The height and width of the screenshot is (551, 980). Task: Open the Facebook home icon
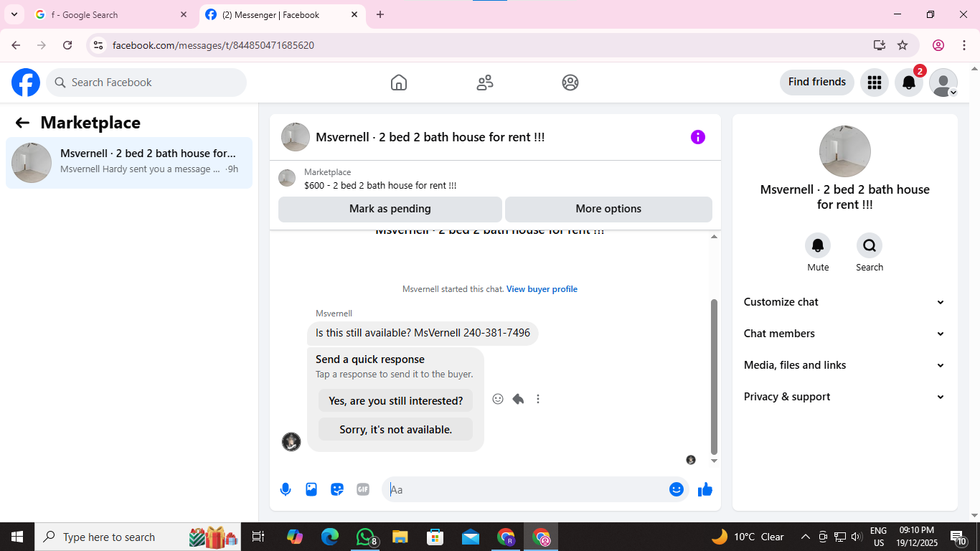pos(399,83)
